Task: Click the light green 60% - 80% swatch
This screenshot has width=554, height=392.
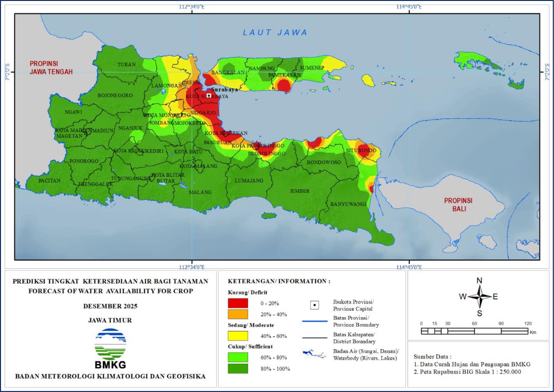Action: [x=238, y=357]
